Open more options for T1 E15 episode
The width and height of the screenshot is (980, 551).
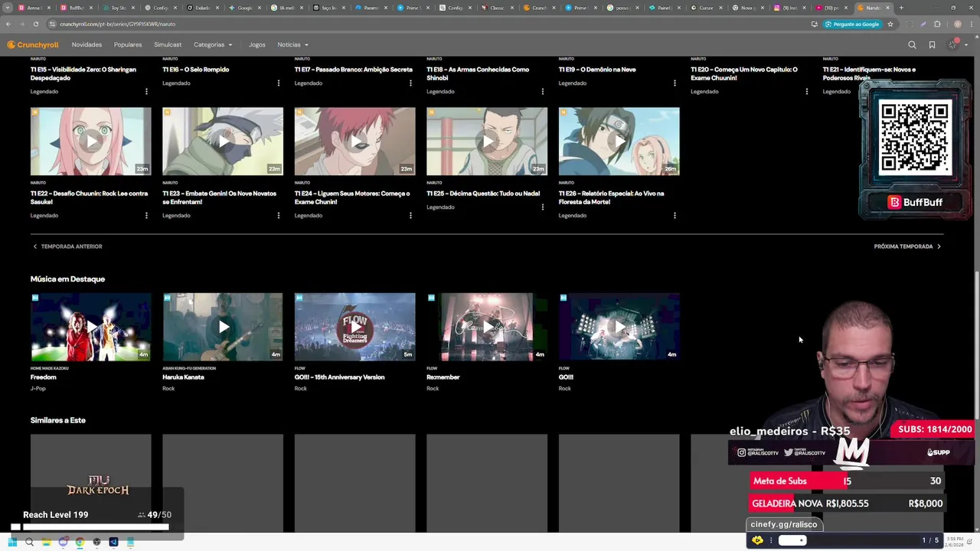pos(146,91)
